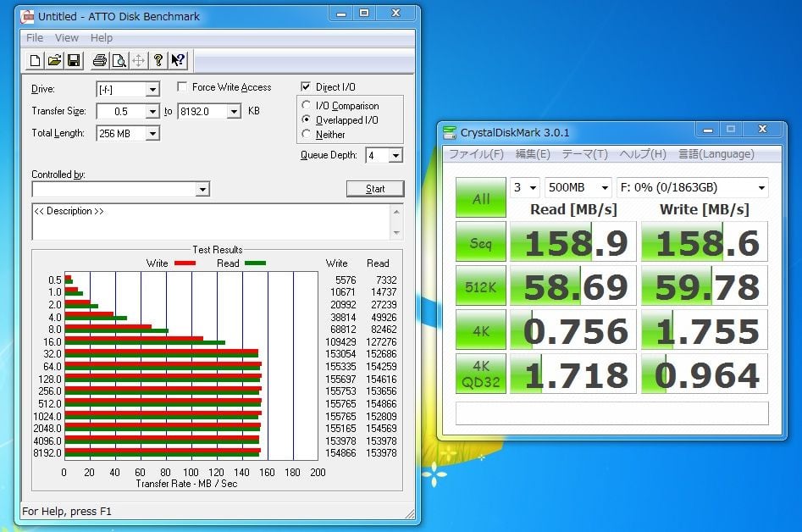This screenshot has height=532, width=802.
Task: Open the ファイル(F) menu in CrystalDiskMark
Action: (x=476, y=154)
